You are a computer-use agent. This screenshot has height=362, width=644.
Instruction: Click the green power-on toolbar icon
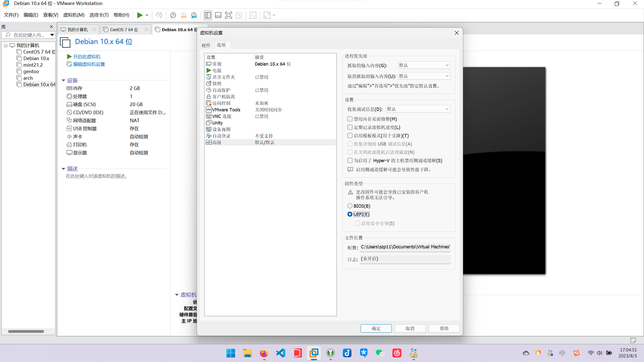pos(140,15)
